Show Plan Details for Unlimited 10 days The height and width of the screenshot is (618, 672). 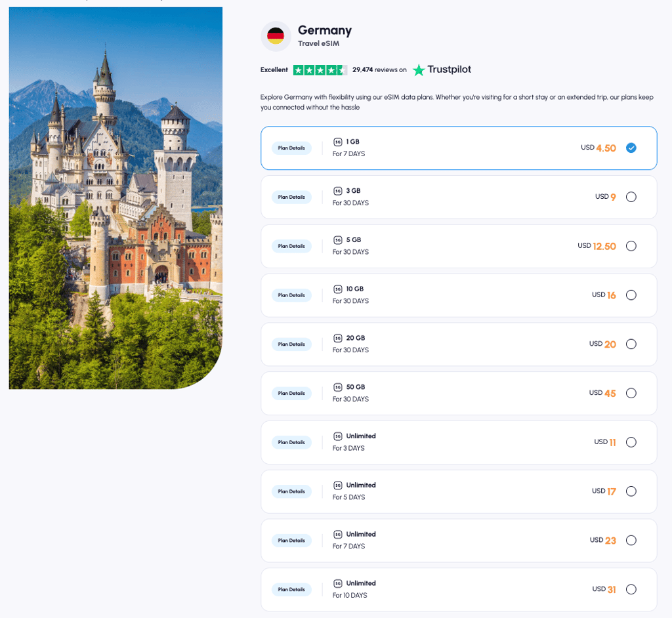click(x=291, y=590)
